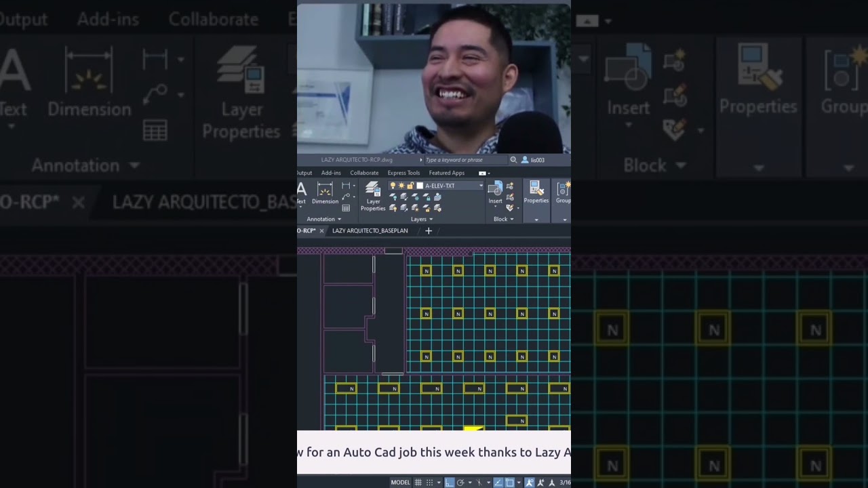Open the Featured Apps ribbon tab
Image resolution: width=868 pixels, height=488 pixels.
pyautogui.click(x=447, y=173)
